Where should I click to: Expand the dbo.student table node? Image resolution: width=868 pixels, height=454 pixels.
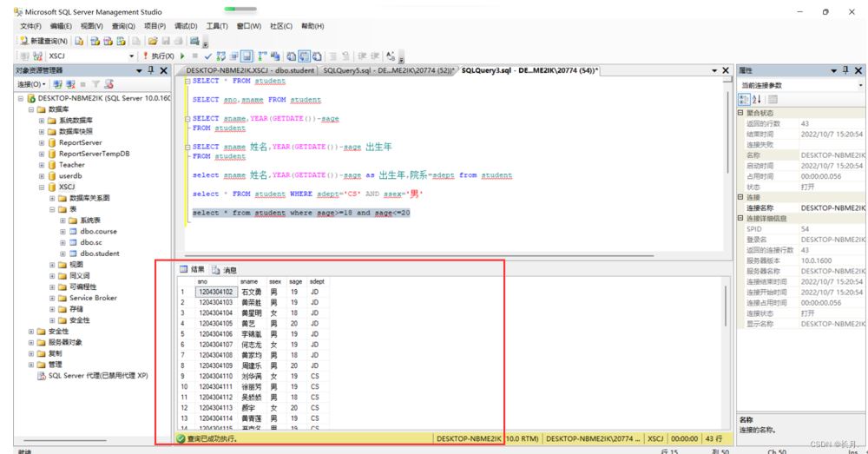point(62,253)
